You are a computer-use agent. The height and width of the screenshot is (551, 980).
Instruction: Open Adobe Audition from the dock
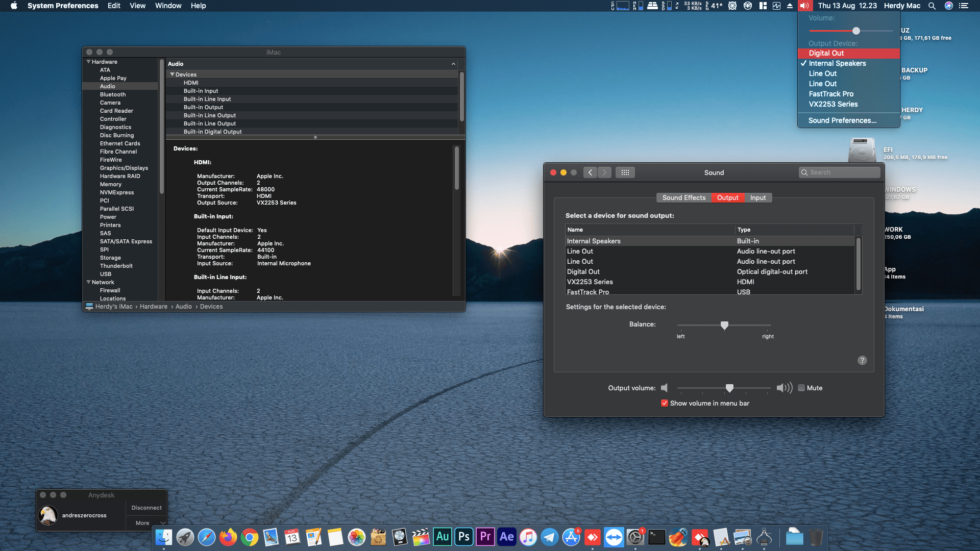coord(443,537)
